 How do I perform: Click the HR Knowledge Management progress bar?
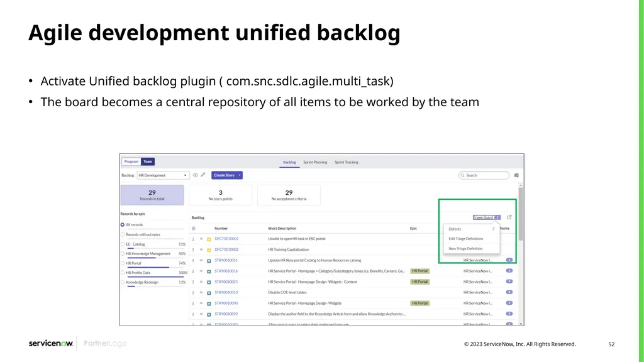tap(155, 258)
